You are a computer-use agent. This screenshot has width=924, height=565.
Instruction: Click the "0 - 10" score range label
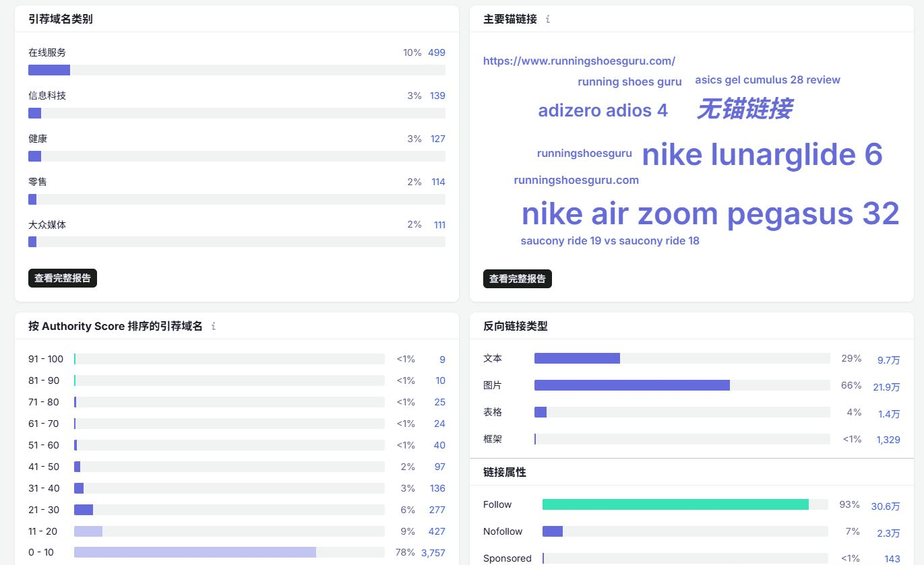click(x=41, y=552)
